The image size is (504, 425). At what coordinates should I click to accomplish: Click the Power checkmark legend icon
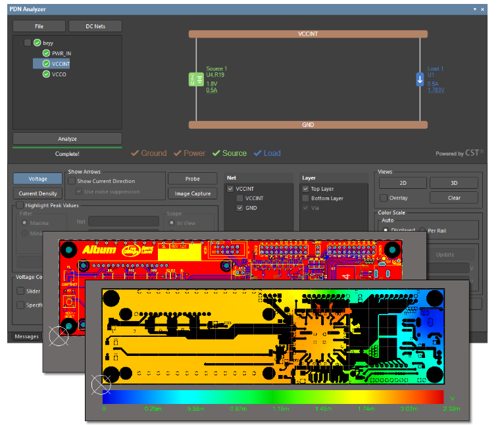177,153
